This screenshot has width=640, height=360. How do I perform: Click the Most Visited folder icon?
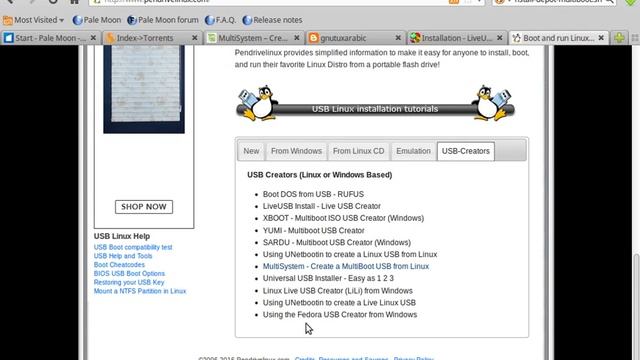point(7,20)
